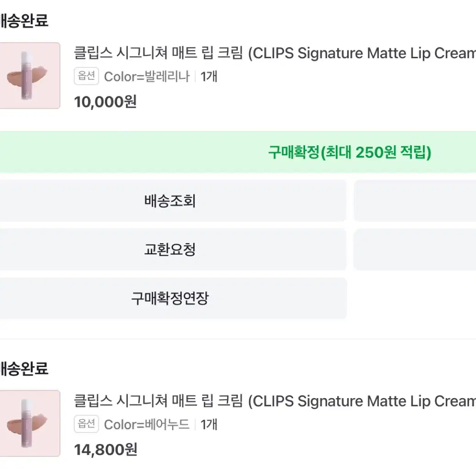Click the 14,800원 price
Screen dimensions: 476x476
tap(106, 450)
